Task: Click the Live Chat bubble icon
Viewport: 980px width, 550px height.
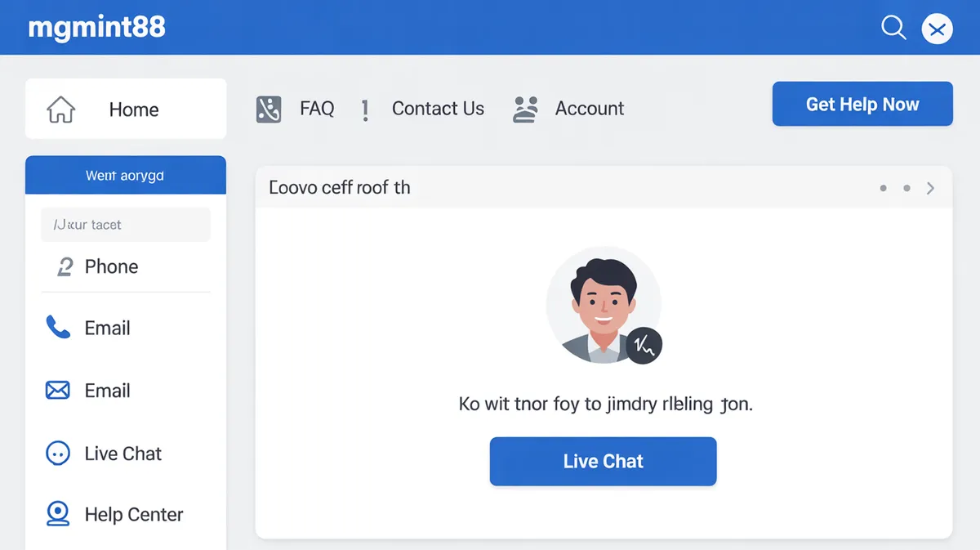Action: [57, 454]
